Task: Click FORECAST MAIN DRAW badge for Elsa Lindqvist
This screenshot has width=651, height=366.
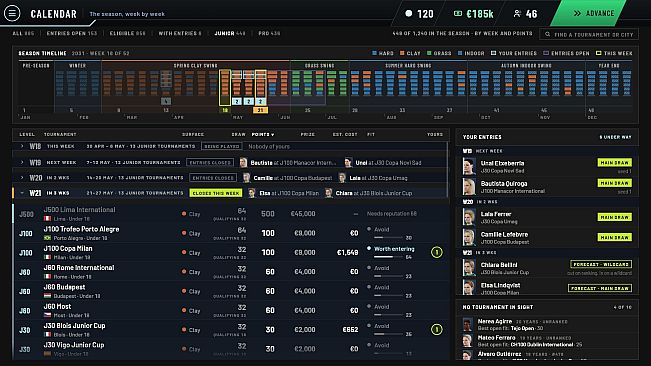Action: coord(600,288)
